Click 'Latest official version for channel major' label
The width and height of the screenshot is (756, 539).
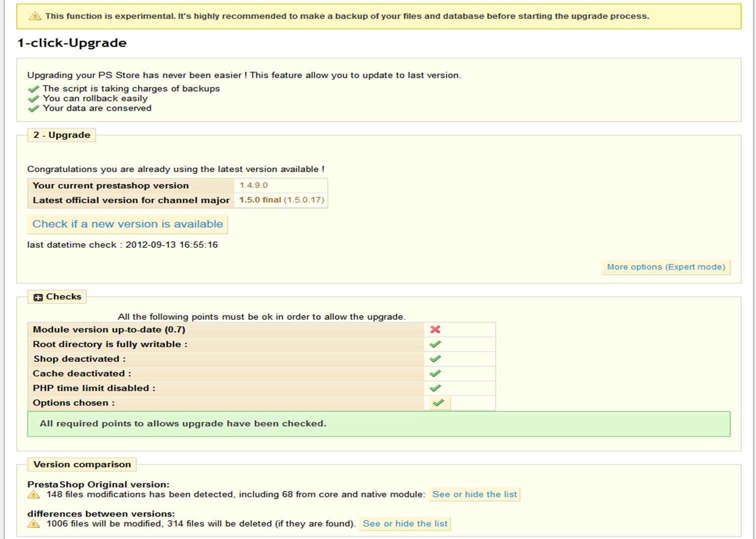(132, 200)
